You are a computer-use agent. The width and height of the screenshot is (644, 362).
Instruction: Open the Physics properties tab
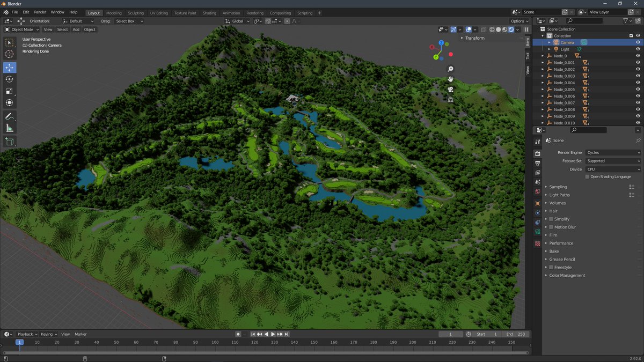pyautogui.click(x=537, y=213)
